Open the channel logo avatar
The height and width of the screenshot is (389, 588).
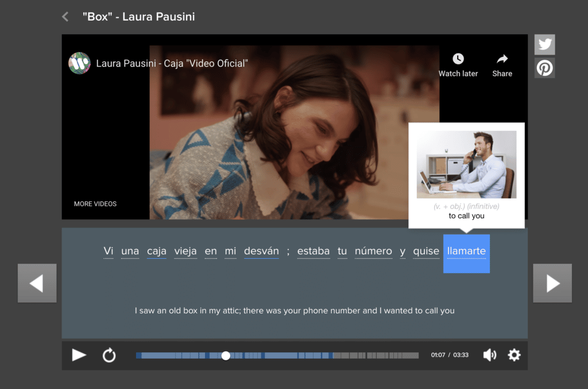click(x=79, y=63)
